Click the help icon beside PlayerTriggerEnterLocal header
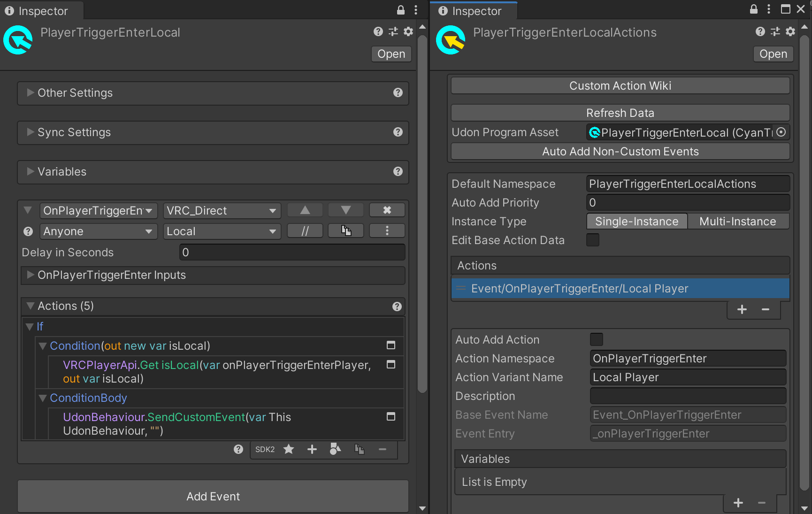This screenshot has width=812, height=514. coord(378,31)
